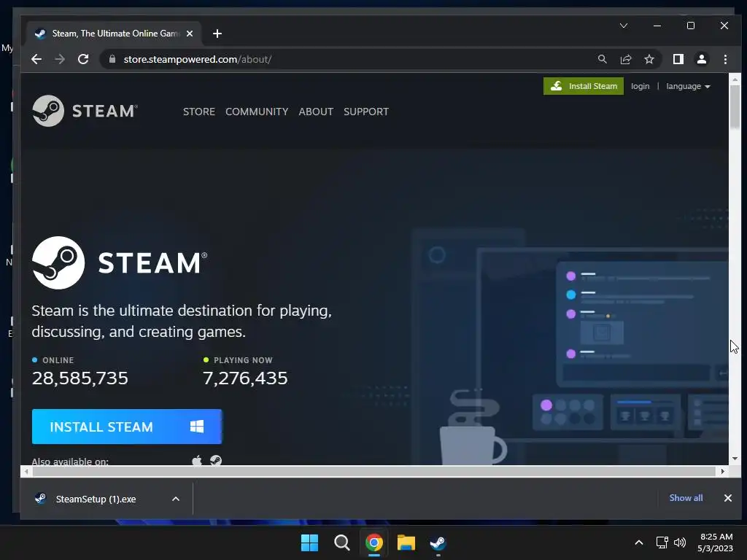Click green Install Steam button
Screen dimensions: 747x560
coord(583,86)
